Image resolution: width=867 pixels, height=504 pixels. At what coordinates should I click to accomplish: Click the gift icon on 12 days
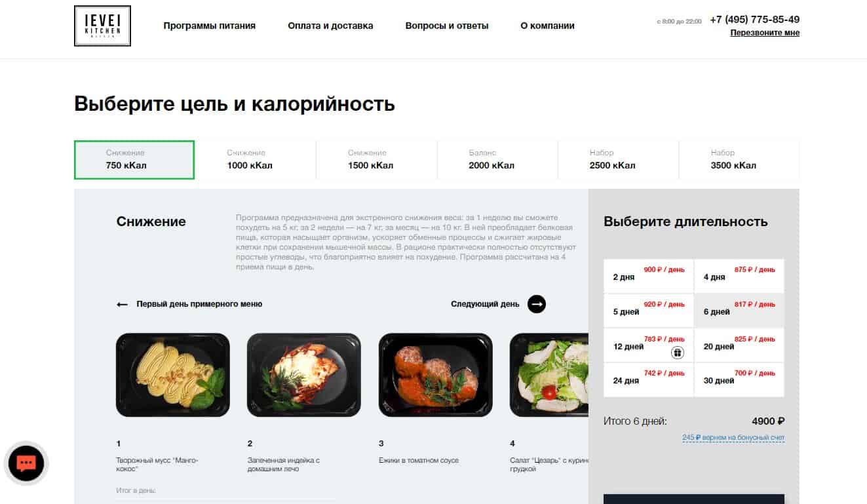[x=678, y=353]
